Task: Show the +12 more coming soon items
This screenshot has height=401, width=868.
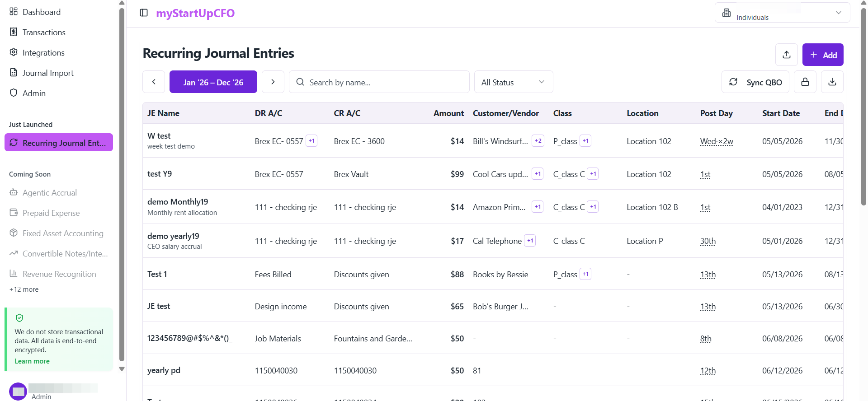Action: [24, 289]
